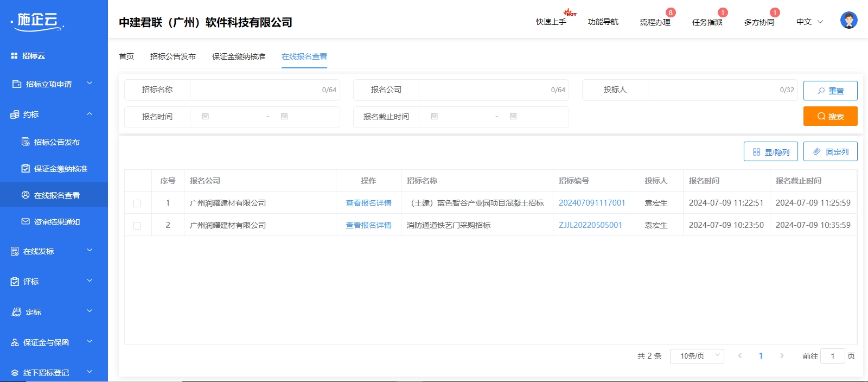Open the 中文 language dropdown
868x382 pixels.
tap(809, 22)
